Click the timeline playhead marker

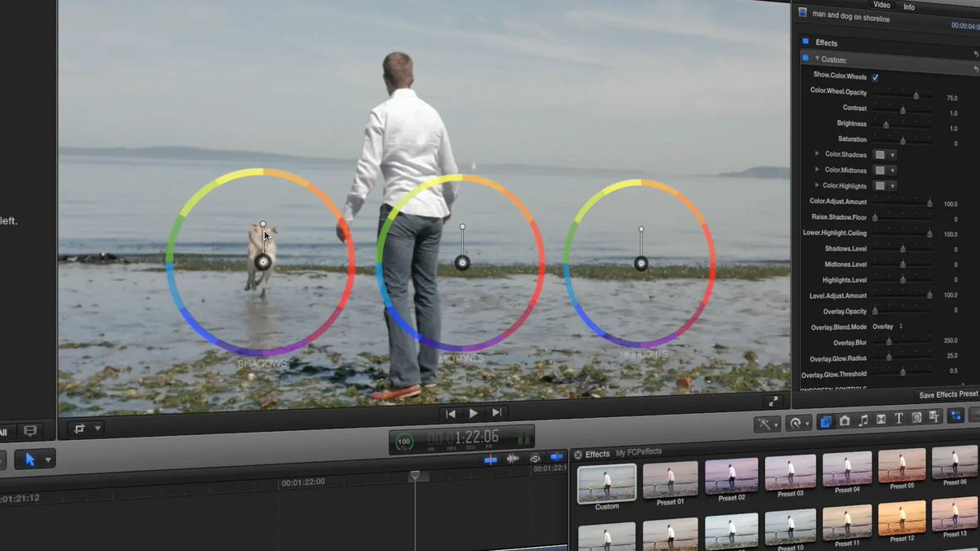(x=415, y=475)
